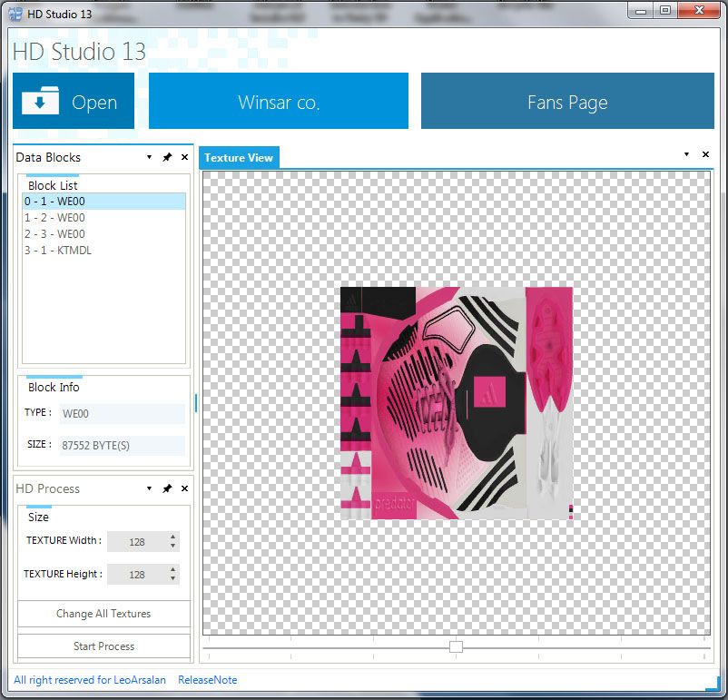Close the HD Process panel
The height and width of the screenshot is (700, 728).
click(184, 489)
